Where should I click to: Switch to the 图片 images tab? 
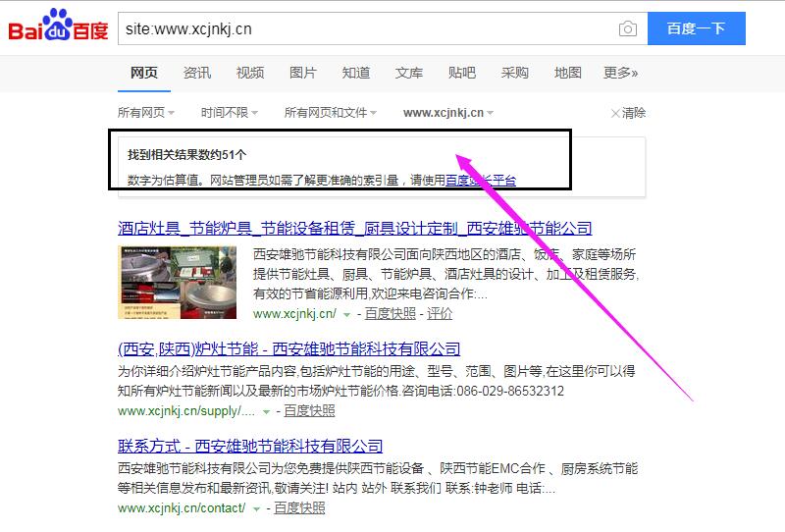coord(303,73)
